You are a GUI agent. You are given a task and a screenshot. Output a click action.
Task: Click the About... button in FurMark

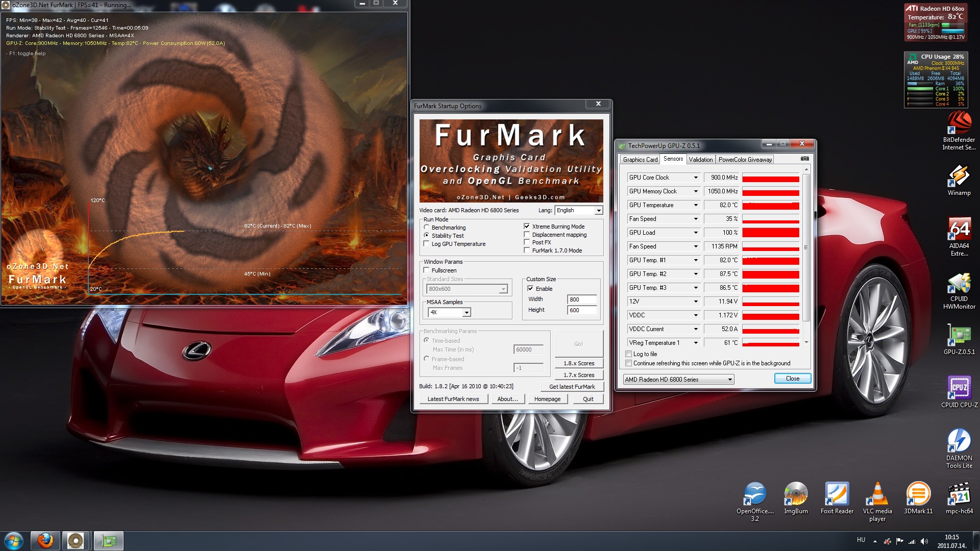click(507, 399)
